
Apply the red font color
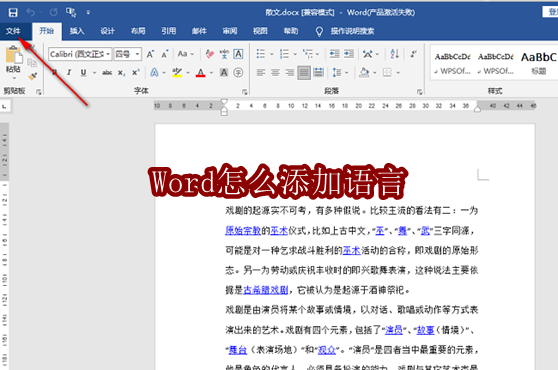(201, 73)
